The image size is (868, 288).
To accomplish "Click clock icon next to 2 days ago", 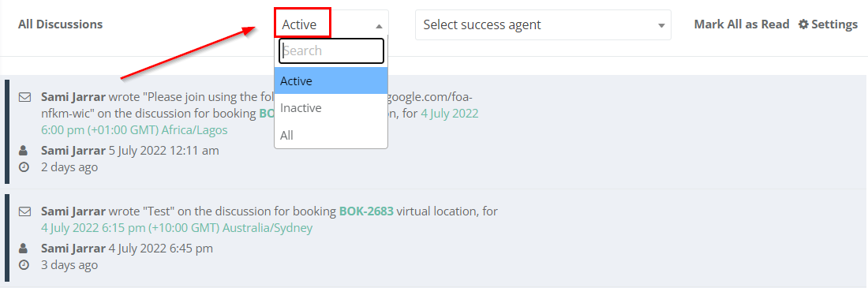I will click(x=24, y=167).
